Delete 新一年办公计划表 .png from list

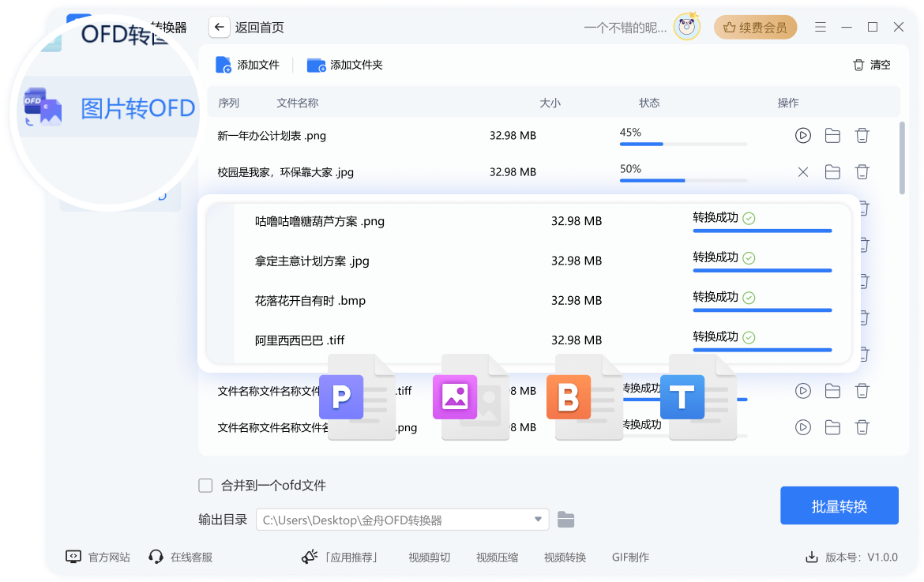862,135
